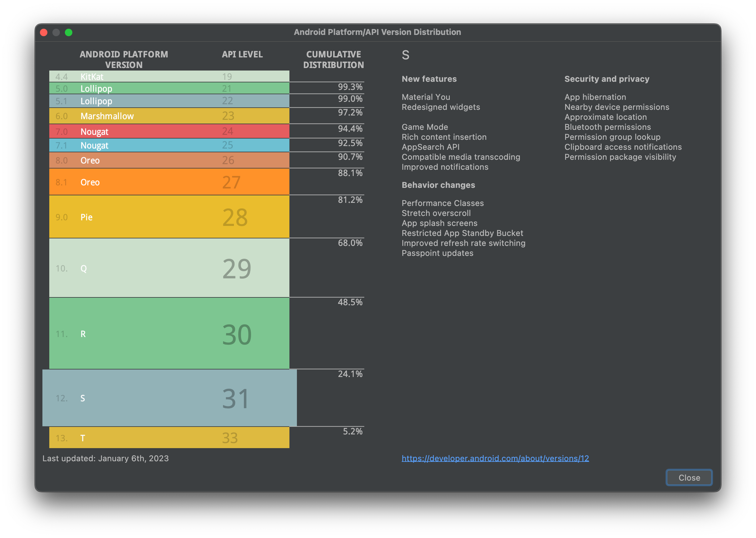Image resolution: width=756 pixels, height=538 pixels.
Task: Click the AppSearch API text
Action: tap(430, 147)
